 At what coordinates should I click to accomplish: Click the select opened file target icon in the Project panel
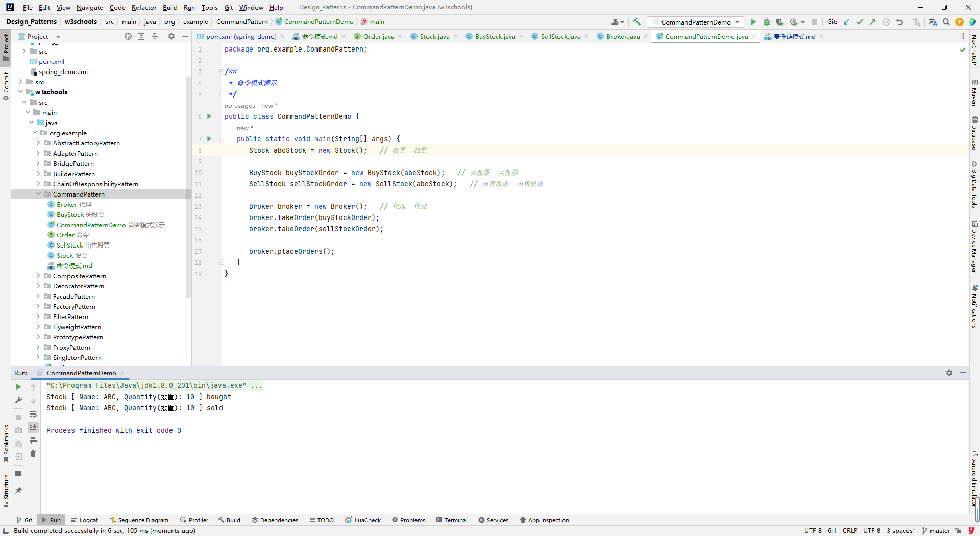click(x=128, y=36)
